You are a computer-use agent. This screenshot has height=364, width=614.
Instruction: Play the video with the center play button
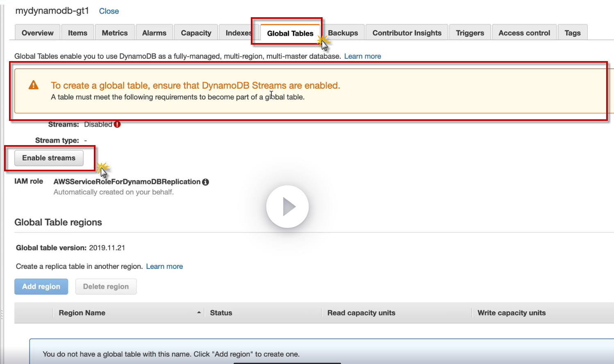click(x=287, y=207)
